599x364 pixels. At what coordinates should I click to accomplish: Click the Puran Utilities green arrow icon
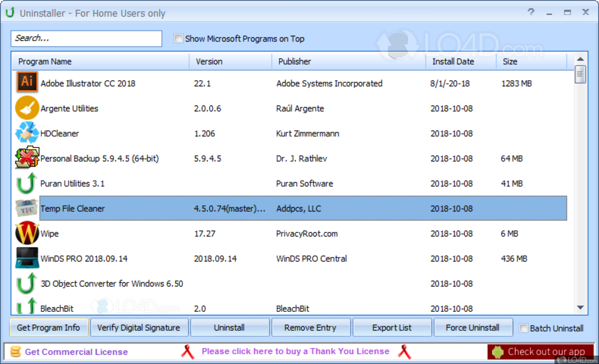[26, 183]
